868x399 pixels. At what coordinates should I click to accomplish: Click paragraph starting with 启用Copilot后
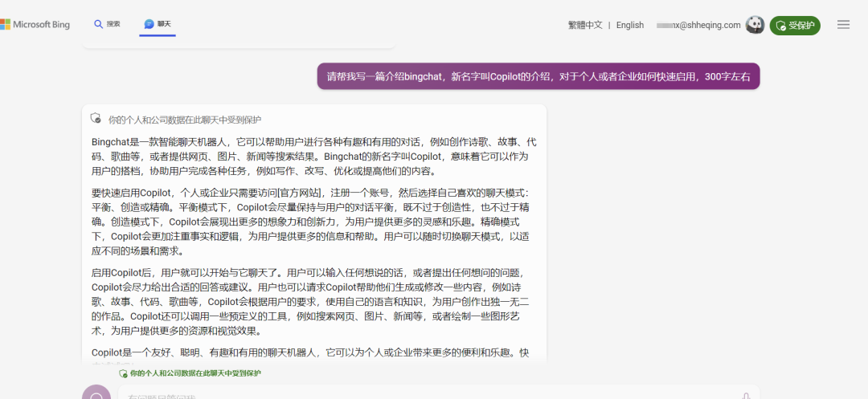(x=308, y=302)
